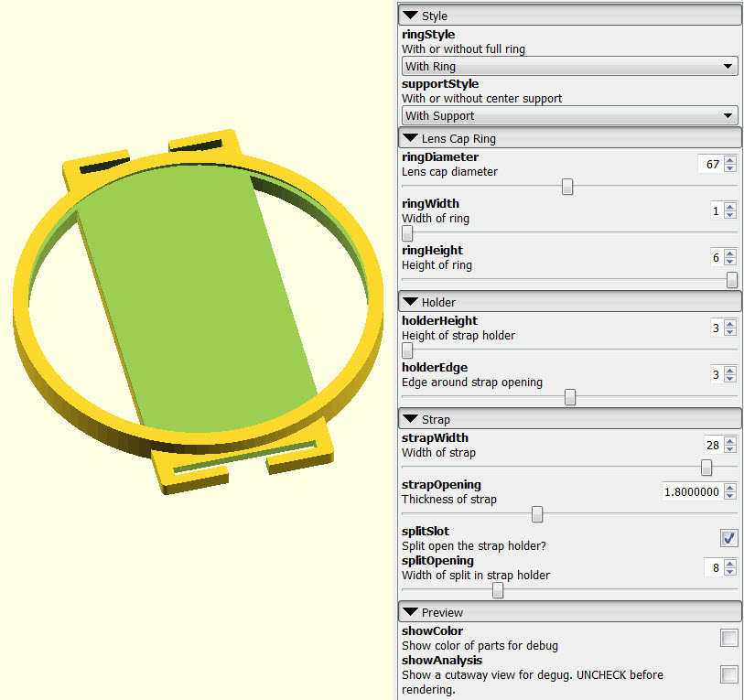Decrease strapOpening with down arrow
Screen dimensions: 744x700
pyautogui.click(x=730, y=495)
